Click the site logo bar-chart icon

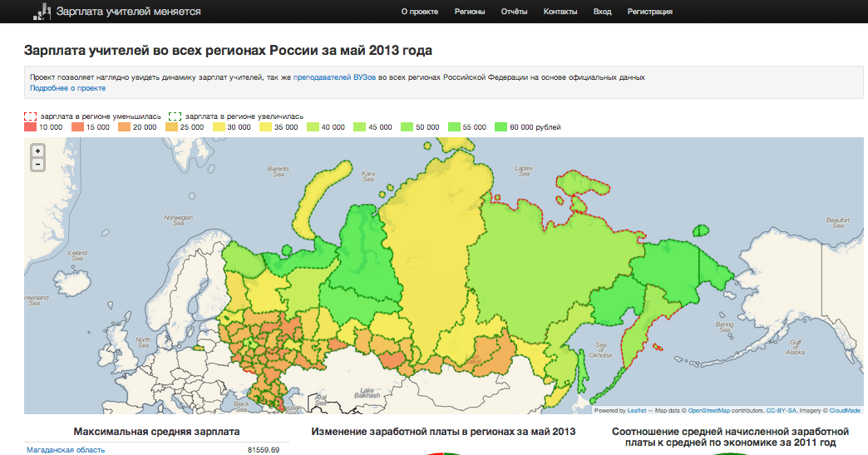coord(41,12)
